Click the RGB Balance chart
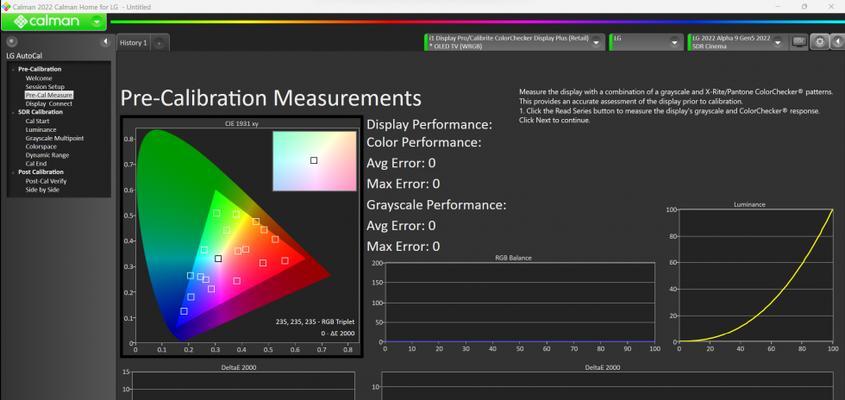The height and width of the screenshot is (400, 845). point(520,302)
